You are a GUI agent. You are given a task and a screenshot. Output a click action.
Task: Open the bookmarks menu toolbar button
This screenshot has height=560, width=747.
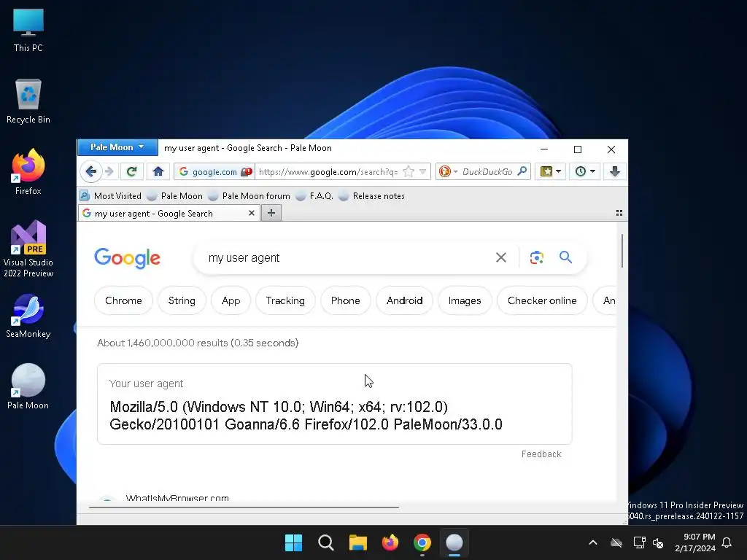[551, 171]
